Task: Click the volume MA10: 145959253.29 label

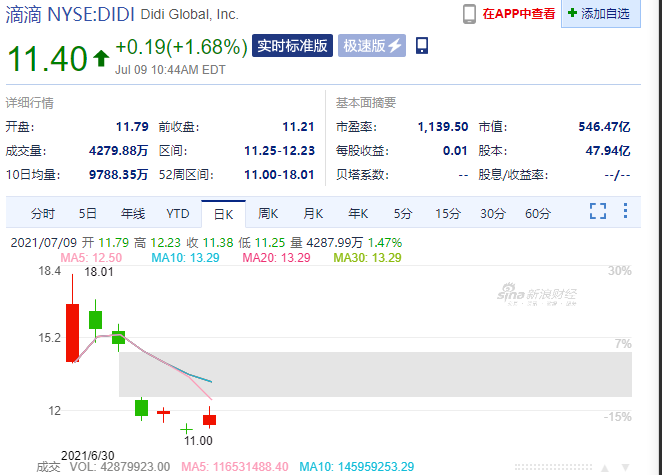Action: point(357,467)
